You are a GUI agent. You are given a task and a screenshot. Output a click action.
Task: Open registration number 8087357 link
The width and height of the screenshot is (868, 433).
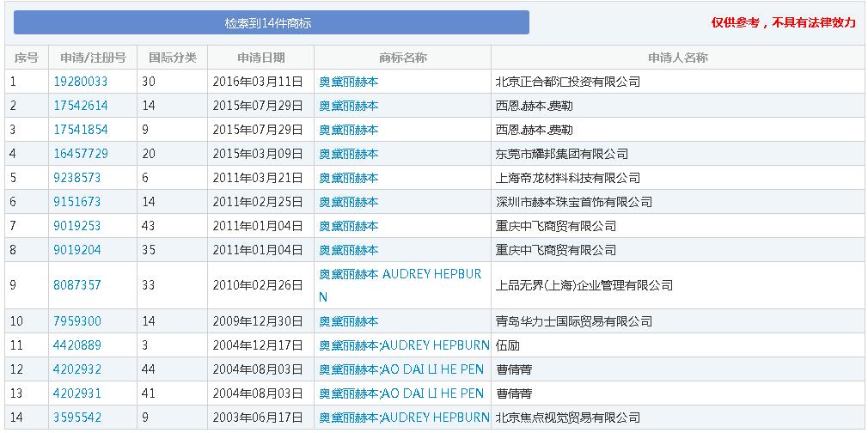(x=77, y=286)
